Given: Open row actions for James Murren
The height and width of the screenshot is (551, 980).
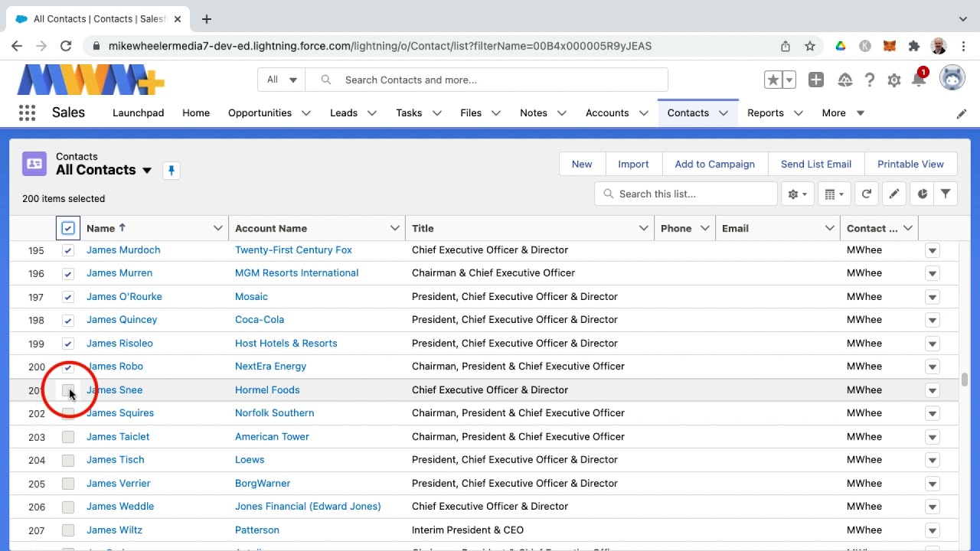Looking at the screenshot, I should pyautogui.click(x=932, y=273).
